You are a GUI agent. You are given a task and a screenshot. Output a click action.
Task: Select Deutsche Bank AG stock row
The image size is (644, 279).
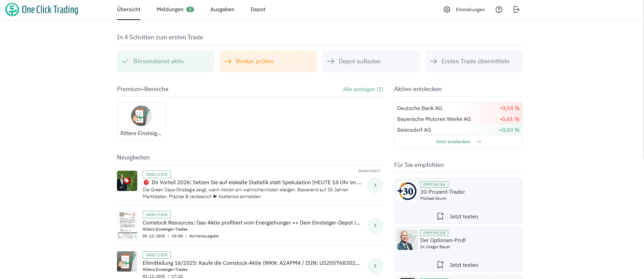[458, 108]
